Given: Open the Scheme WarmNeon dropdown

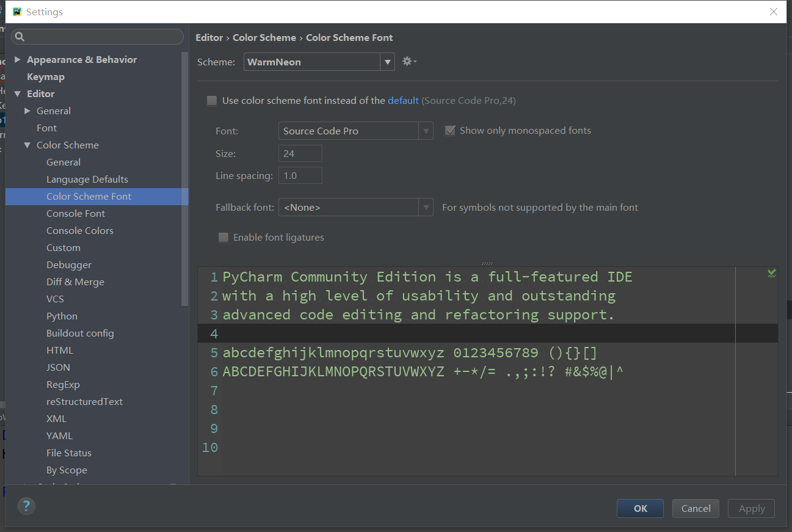Looking at the screenshot, I should 319,62.
